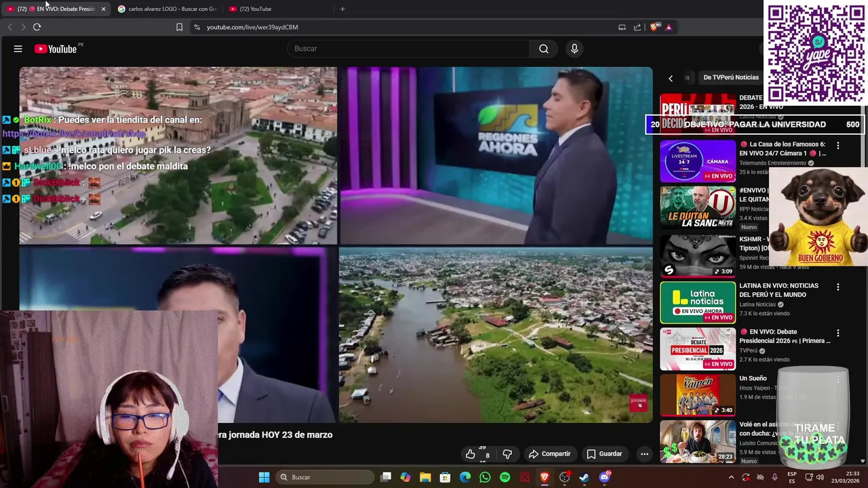The height and width of the screenshot is (488, 868).
Task: Open the YouTube hamburger guide menu
Action: coord(18,49)
